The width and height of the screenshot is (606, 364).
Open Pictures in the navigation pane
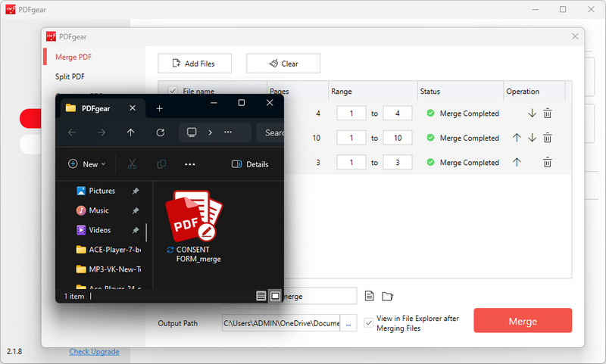[x=102, y=191]
